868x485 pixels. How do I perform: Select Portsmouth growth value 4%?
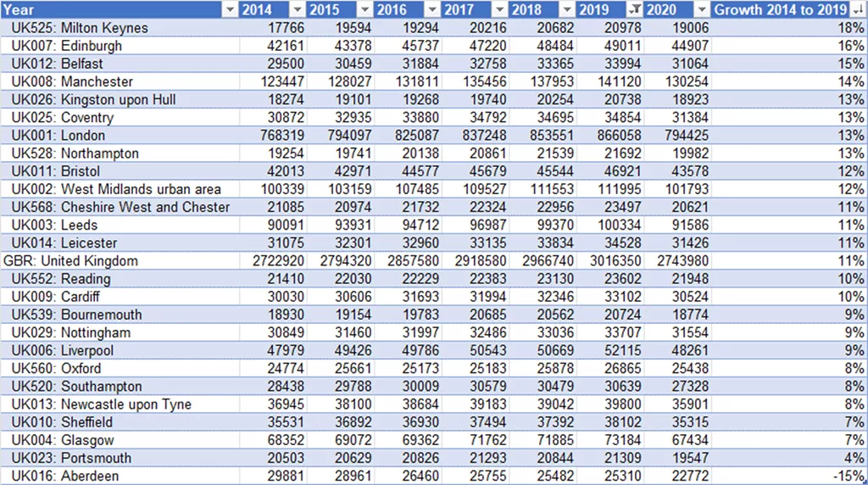click(854, 458)
